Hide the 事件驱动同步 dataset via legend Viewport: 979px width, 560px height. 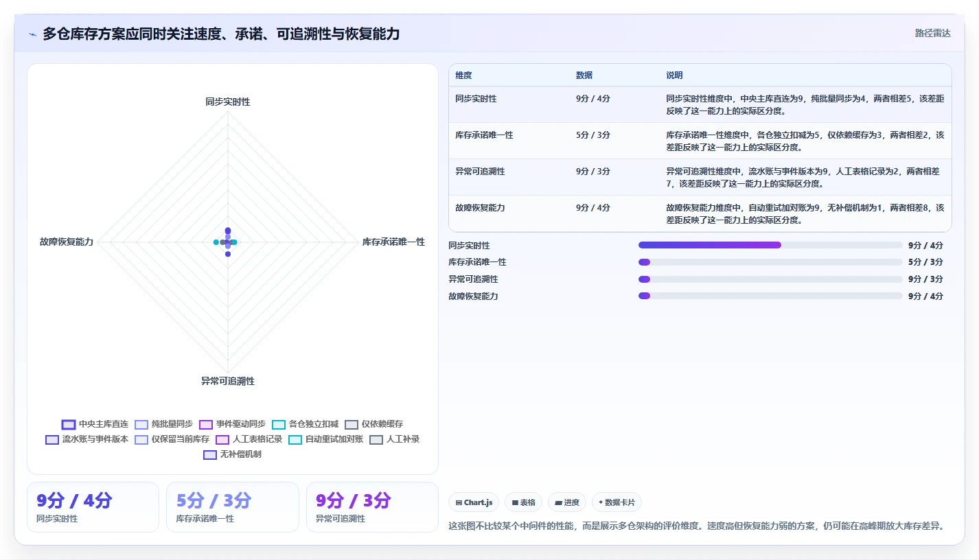tap(232, 424)
